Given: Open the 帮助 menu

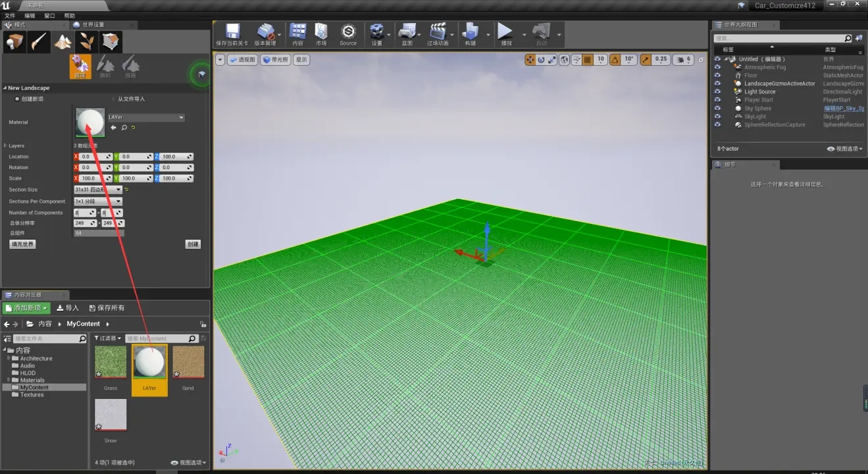Looking at the screenshot, I should click(x=69, y=15).
